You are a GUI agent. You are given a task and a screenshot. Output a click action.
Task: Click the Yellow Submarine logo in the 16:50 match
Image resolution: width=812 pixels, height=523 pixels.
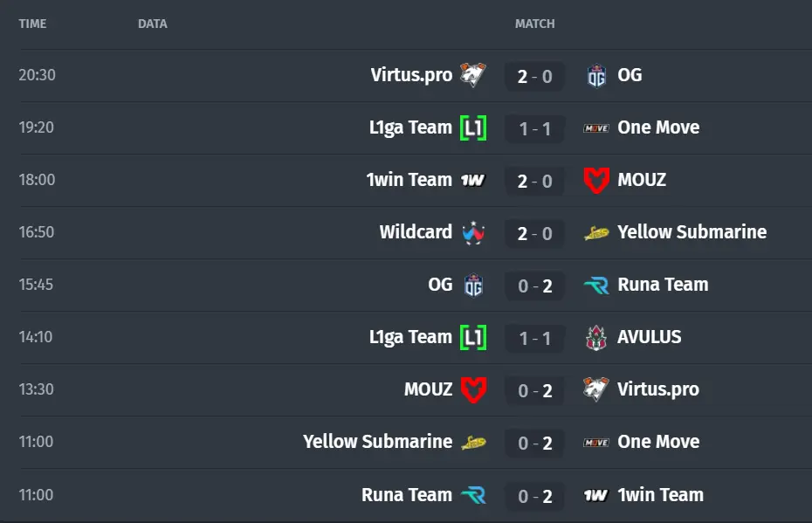596,233
